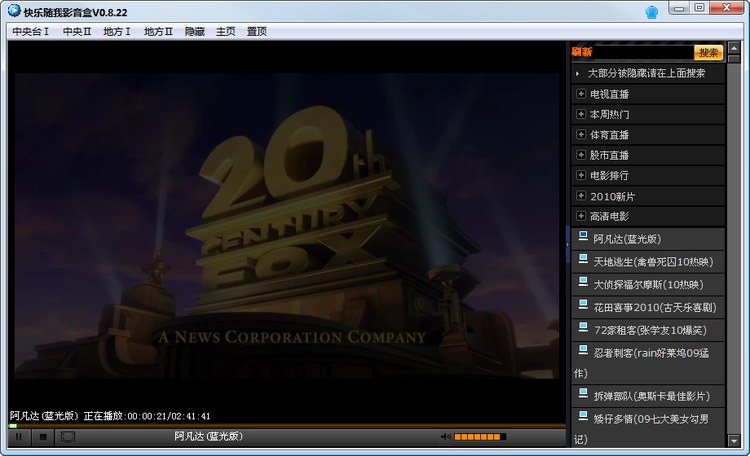Click the 刷新 refresh link

tap(581, 52)
